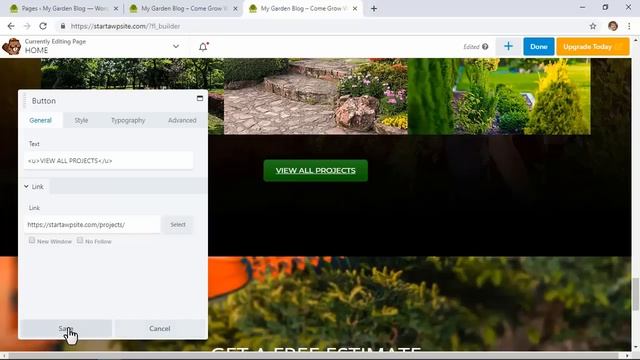Close the second My Garden Blog tab
Viewport: 640px width, 360px height.
236,9
